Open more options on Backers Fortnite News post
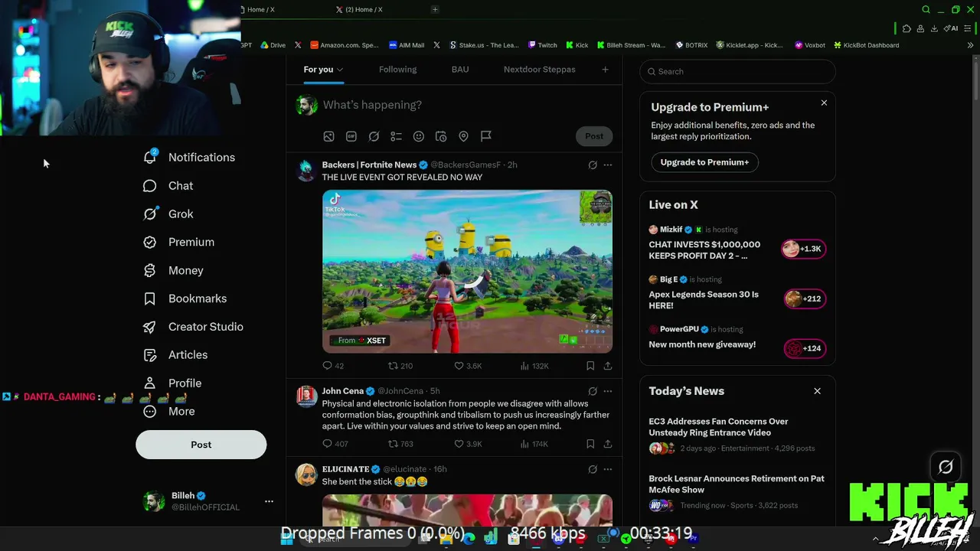Screen dimensions: 980x551 608,165
